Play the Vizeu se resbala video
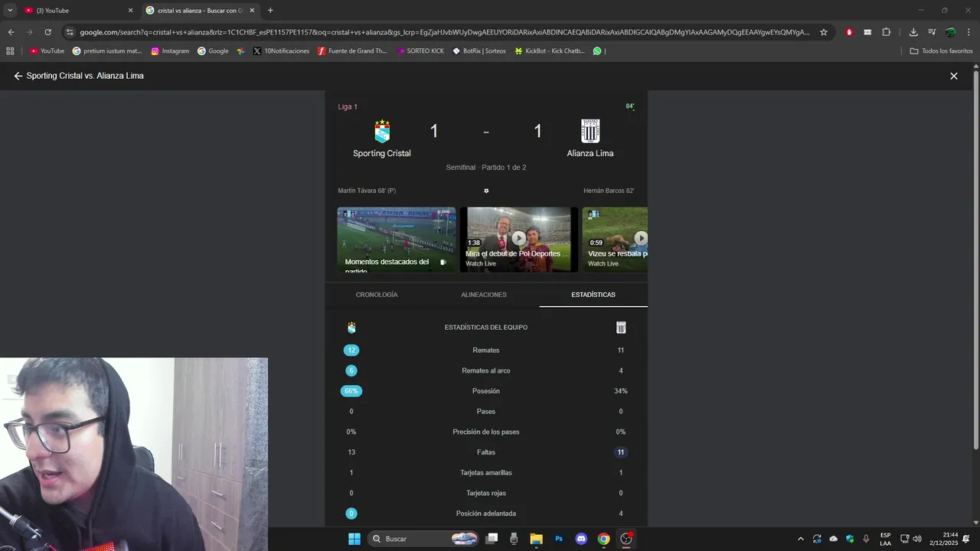 tap(615, 240)
